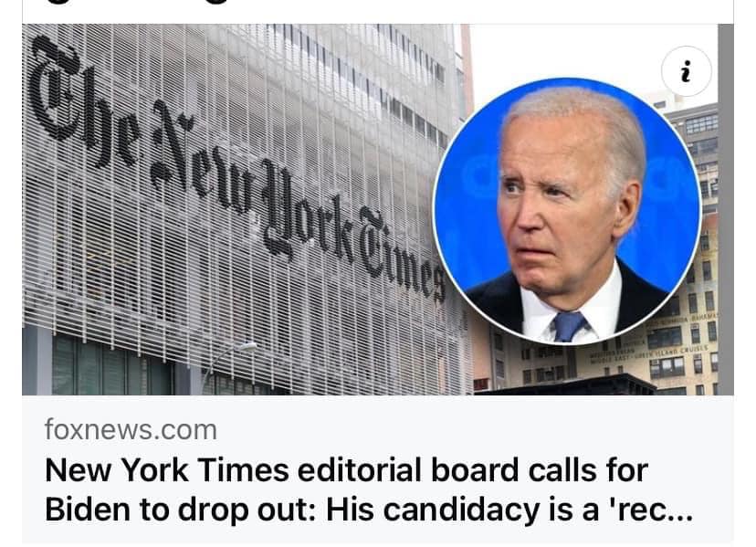Select the circular inset portrait photo
Screen dimensions: 756x547
[567, 211]
